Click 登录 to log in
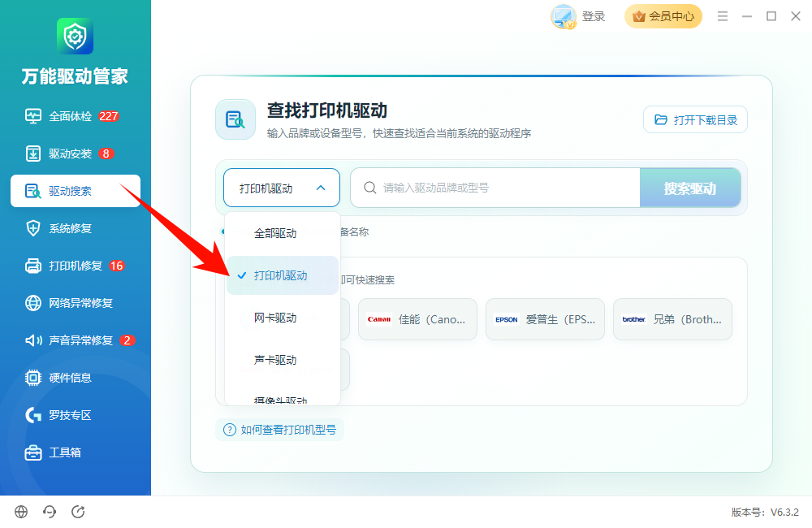This screenshot has height=528, width=812. [594, 16]
